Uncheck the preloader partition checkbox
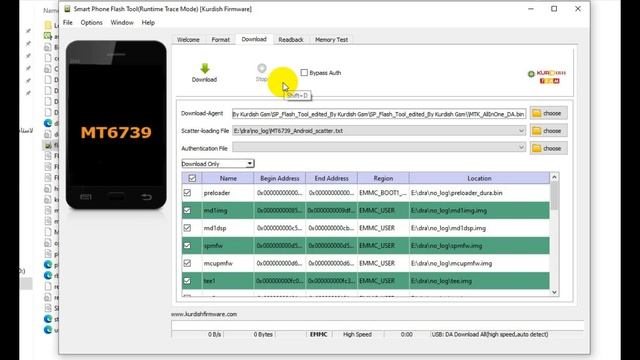The width and height of the screenshot is (640, 360). 187,193
